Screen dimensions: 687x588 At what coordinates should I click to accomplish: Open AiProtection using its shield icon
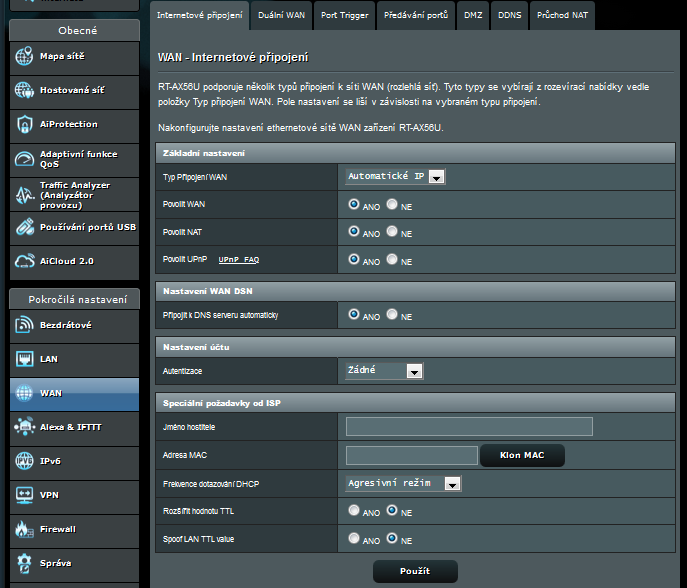pyautogui.click(x=24, y=124)
